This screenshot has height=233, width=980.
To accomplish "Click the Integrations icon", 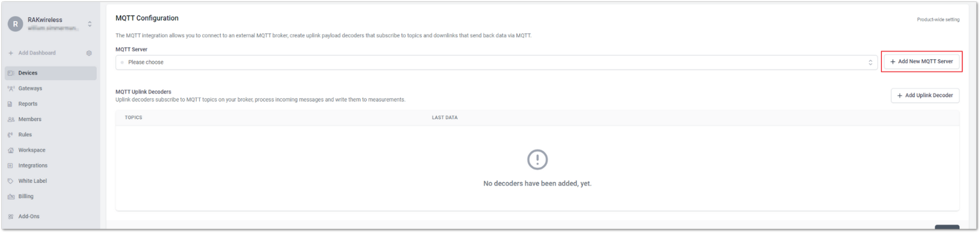I will click(x=10, y=166).
